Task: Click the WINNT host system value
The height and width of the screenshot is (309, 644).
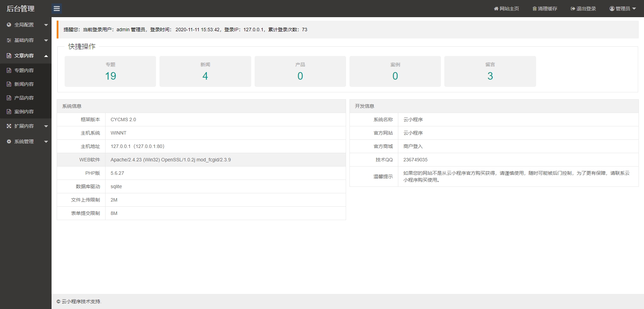Action: point(119,133)
